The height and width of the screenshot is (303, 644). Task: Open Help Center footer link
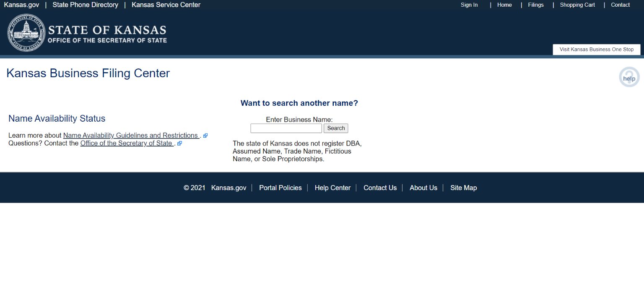332,188
